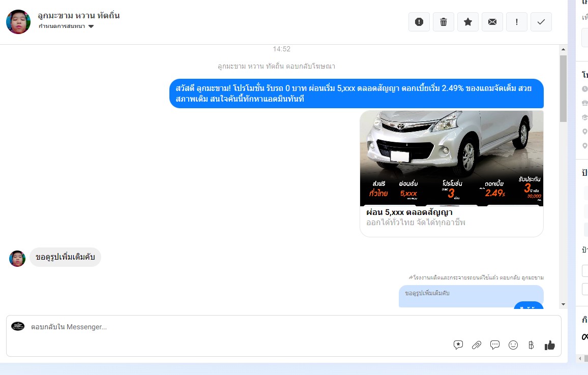Open ลูกมะขาม หวาน ทัตถิ่น profile name
588x375 pixels.
(79, 15)
